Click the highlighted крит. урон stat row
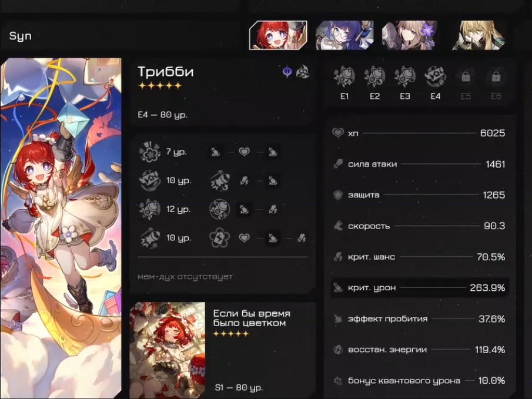The image size is (532, 399). coord(420,288)
